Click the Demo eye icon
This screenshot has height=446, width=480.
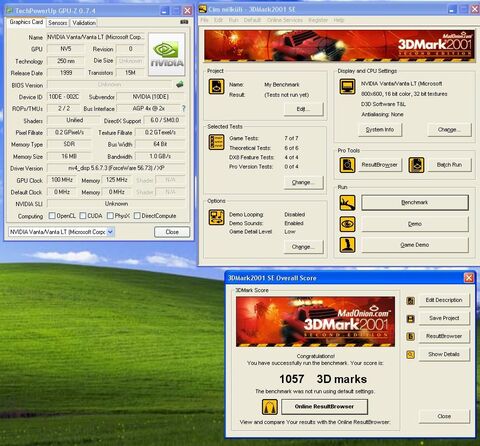pos(347,224)
